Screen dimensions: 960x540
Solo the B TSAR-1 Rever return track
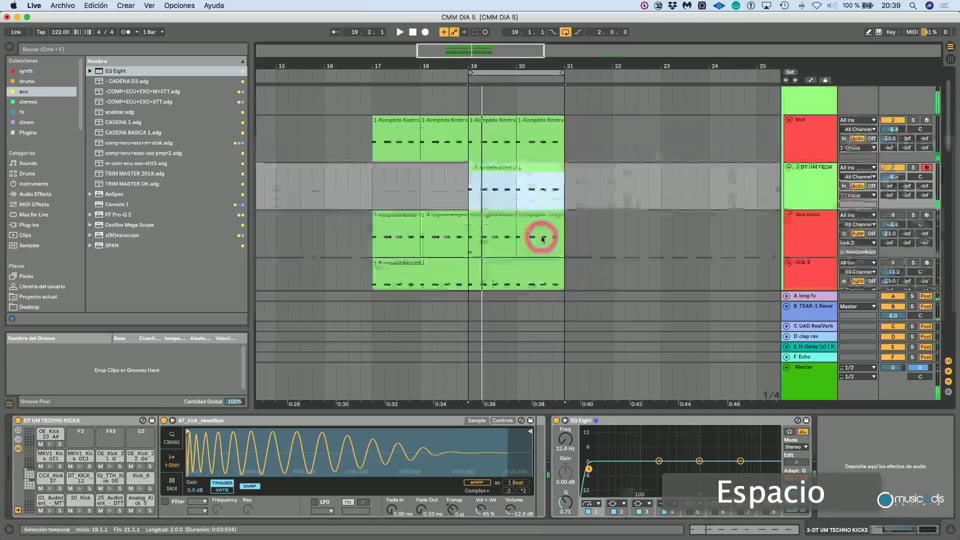point(912,306)
